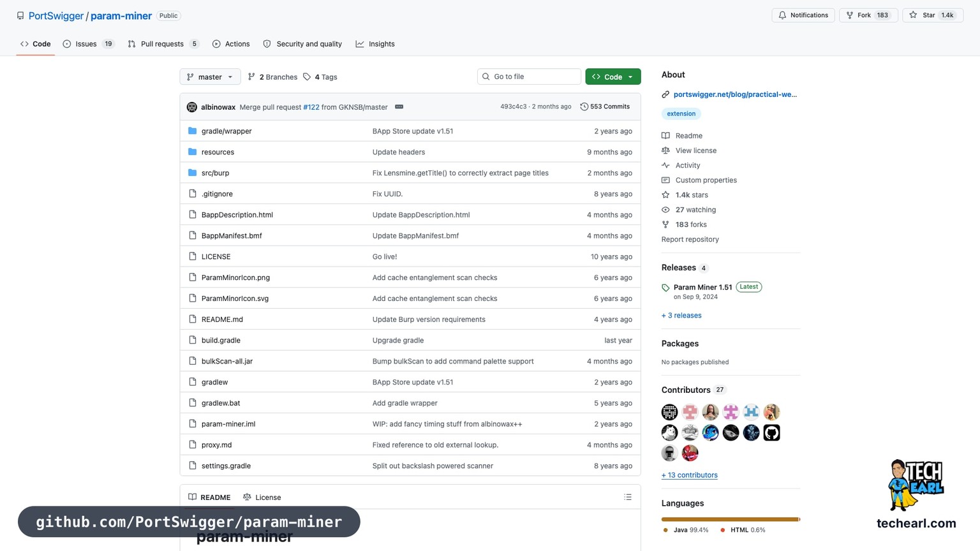980x551 pixels.
Task: Jump to Readme from About sidebar
Action: pos(688,136)
